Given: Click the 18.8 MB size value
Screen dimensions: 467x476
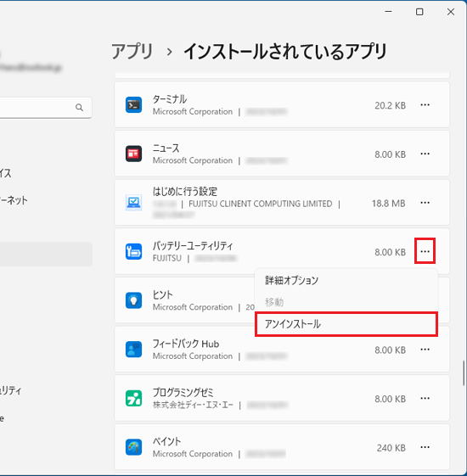Looking at the screenshot, I should pyautogui.click(x=389, y=204).
